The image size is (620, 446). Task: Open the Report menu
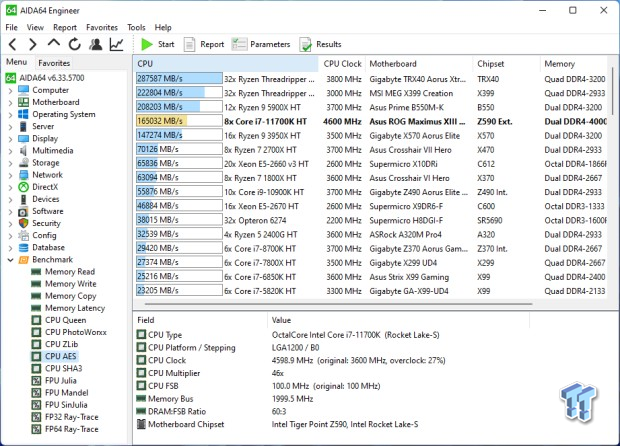coord(65,27)
